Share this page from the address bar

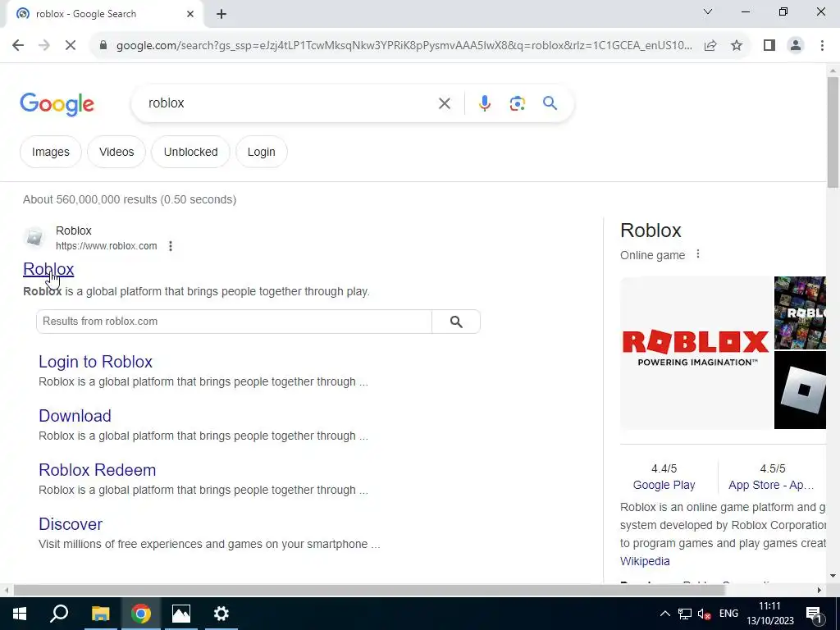click(x=710, y=46)
